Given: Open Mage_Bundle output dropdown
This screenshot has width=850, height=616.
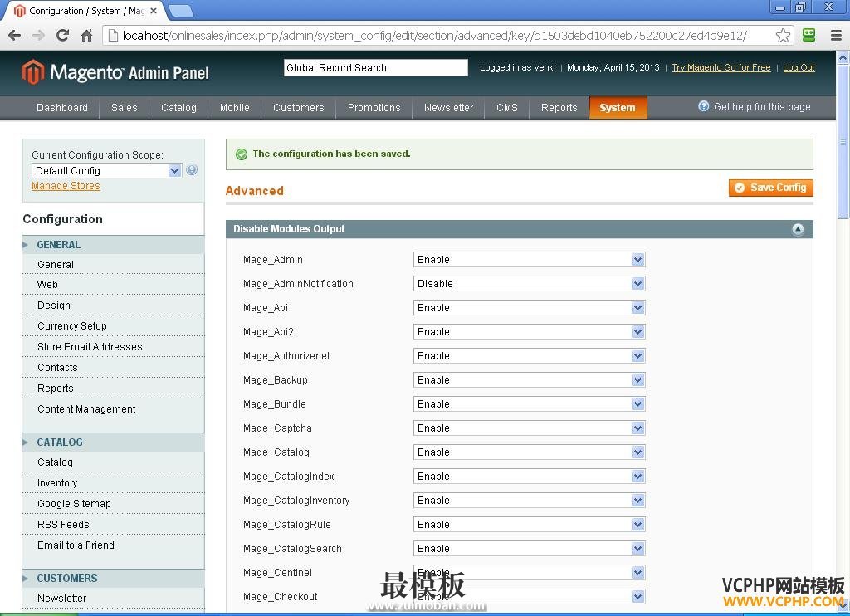Looking at the screenshot, I should [x=529, y=404].
